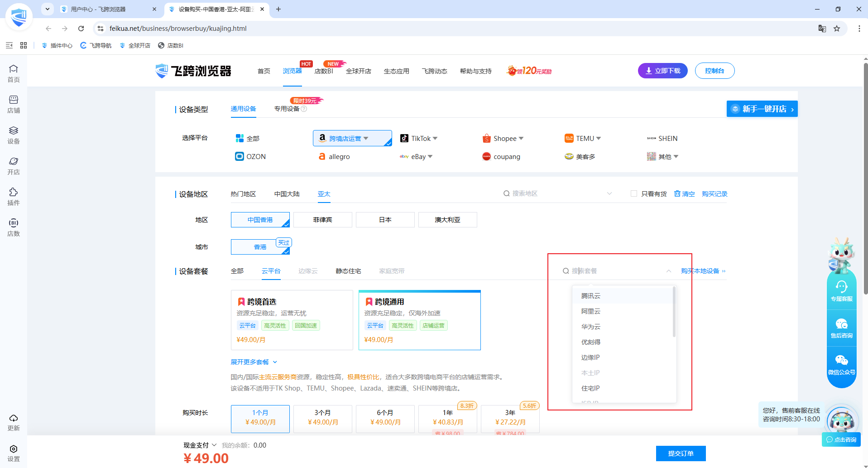The width and height of the screenshot is (868, 468).
Task: Open the browser three-dot menu
Action: (859, 29)
